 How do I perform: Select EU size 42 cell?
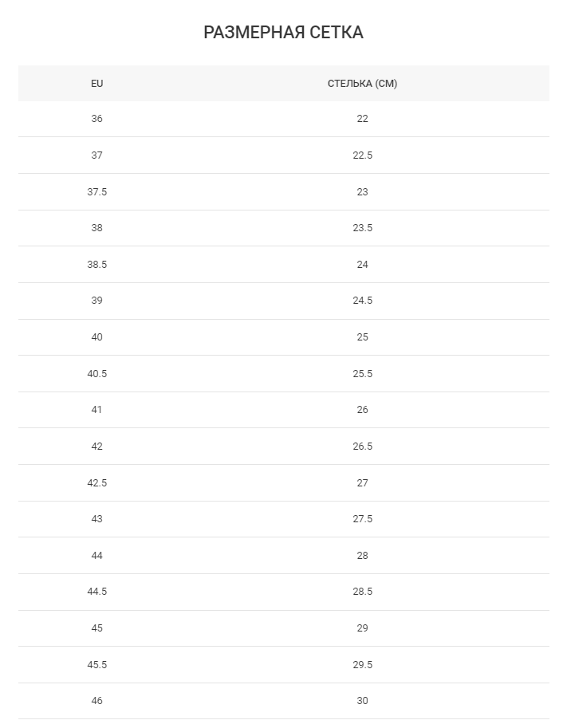(x=96, y=447)
